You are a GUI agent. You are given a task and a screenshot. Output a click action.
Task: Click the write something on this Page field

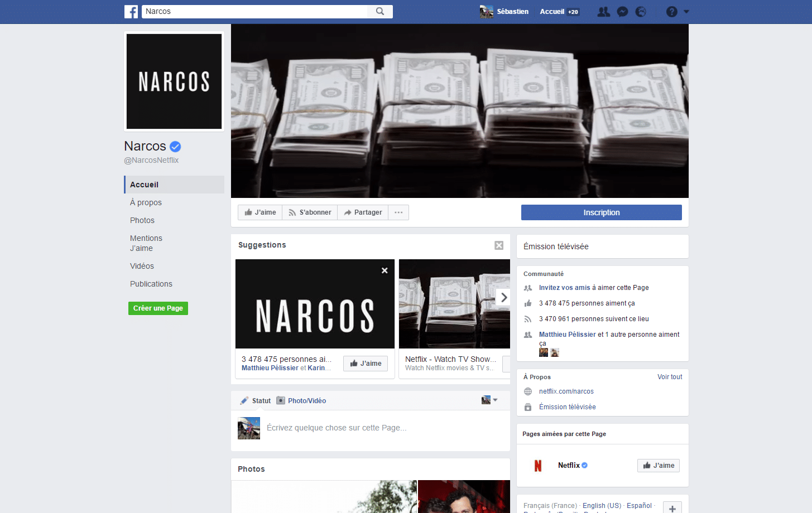[337, 428]
